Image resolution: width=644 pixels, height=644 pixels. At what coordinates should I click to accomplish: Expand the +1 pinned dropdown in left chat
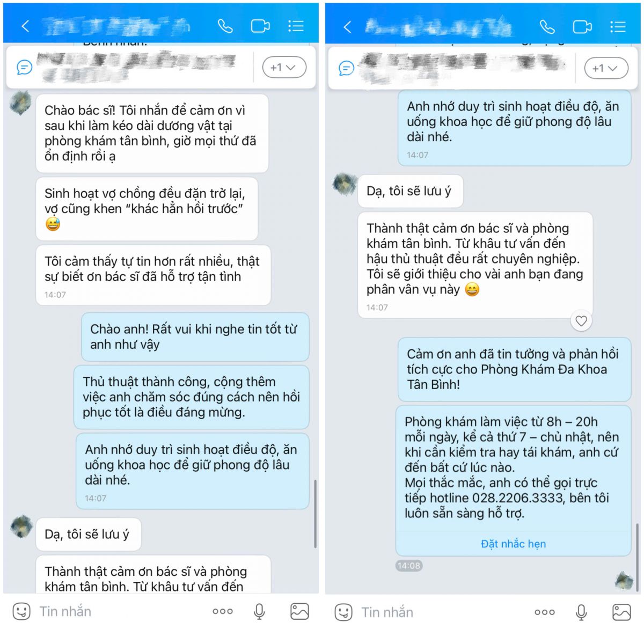coord(284,68)
